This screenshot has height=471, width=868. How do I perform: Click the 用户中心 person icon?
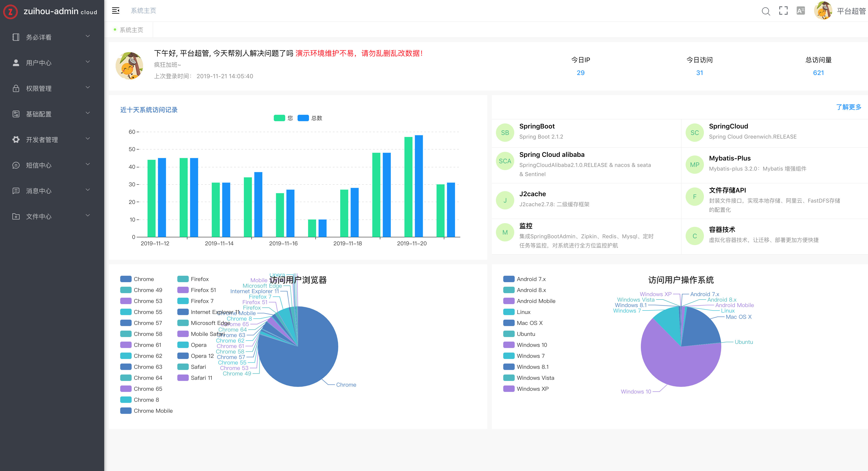click(16, 63)
